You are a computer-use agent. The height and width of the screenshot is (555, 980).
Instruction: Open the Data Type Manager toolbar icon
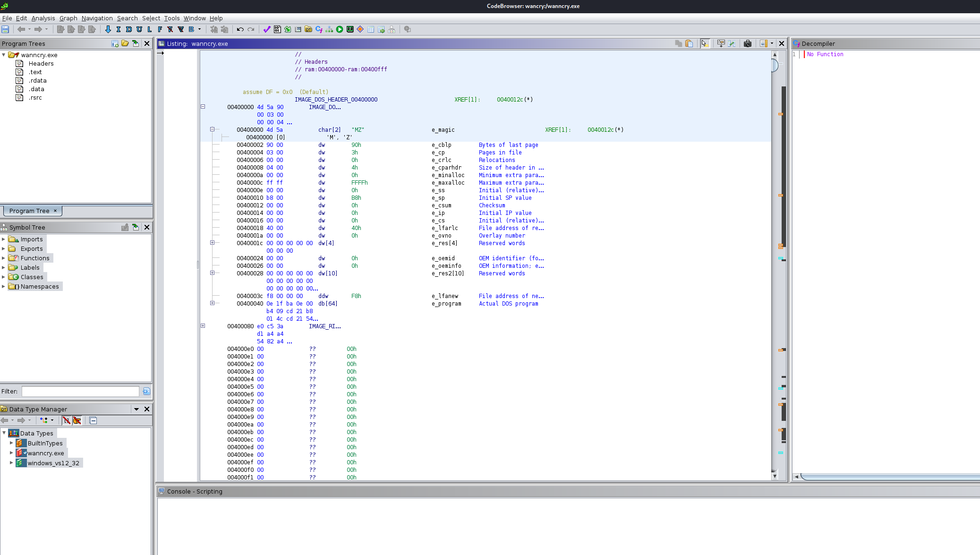tap(308, 29)
